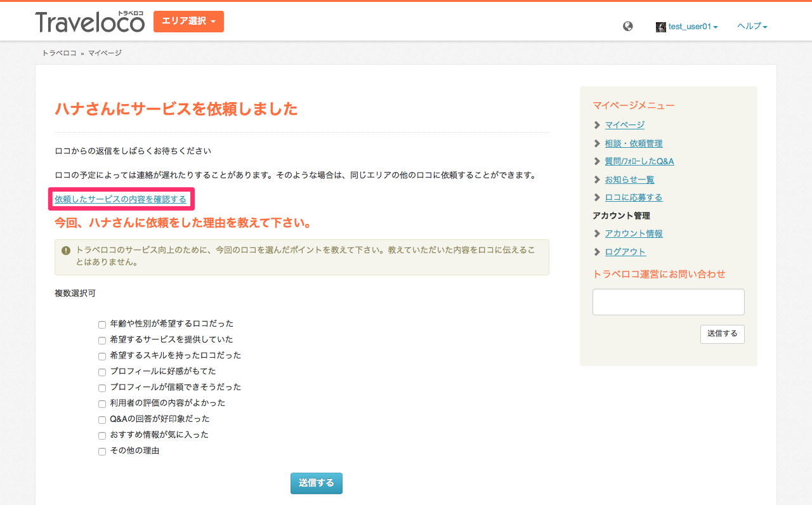Click the chevron icon beside マイページ

pyautogui.click(x=597, y=125)
